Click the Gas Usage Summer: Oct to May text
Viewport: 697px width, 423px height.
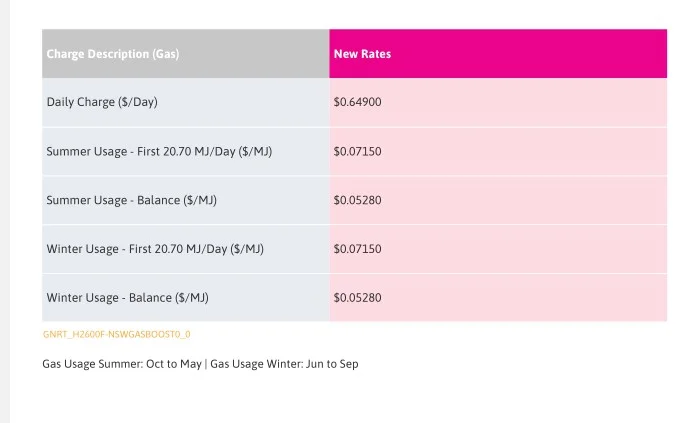click(122, 364)
